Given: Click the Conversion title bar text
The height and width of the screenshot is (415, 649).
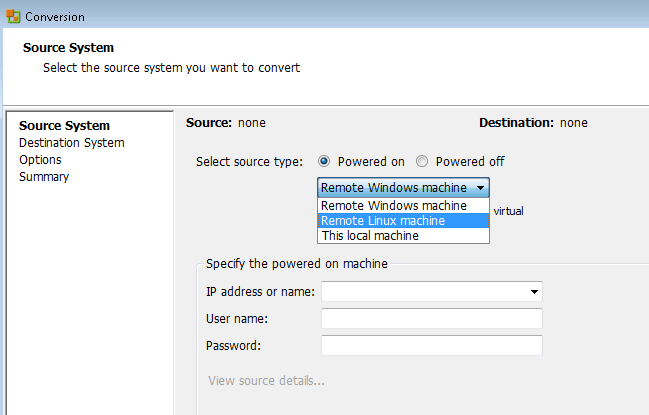Looking at the screenshot, I should pyautogui.click(x=55, y=17).
